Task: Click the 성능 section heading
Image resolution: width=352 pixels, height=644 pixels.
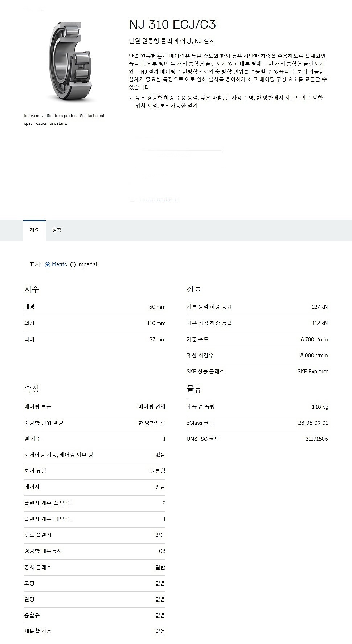Action: point(194,289)
